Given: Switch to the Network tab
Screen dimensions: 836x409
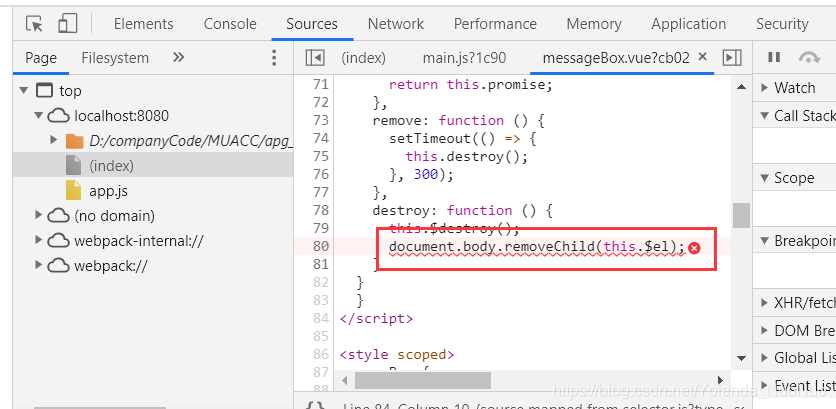Looking at the screenshot, I should point(395,24).
